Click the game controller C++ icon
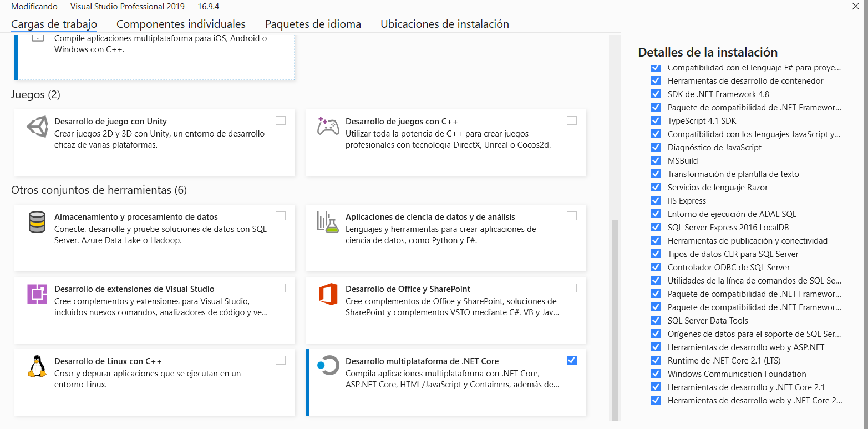The height and width of the screenshot is (429, 868). pos(328,126)
